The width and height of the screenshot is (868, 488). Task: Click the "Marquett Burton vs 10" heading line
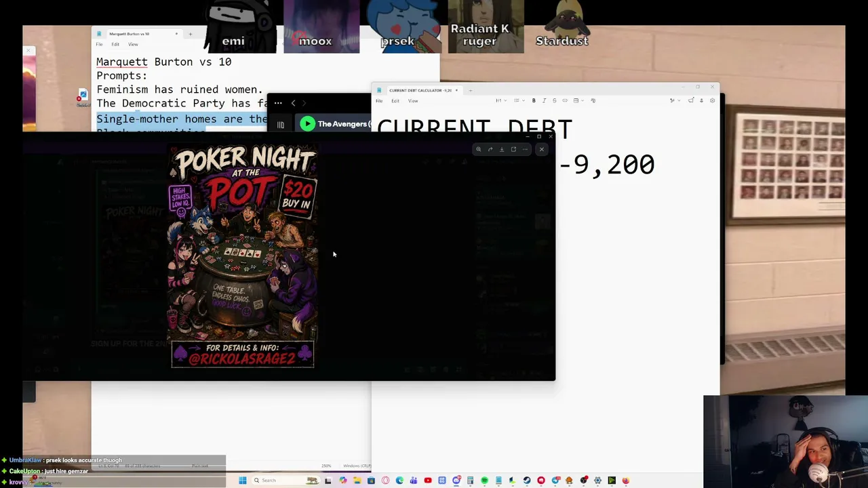tap(164, 62)
